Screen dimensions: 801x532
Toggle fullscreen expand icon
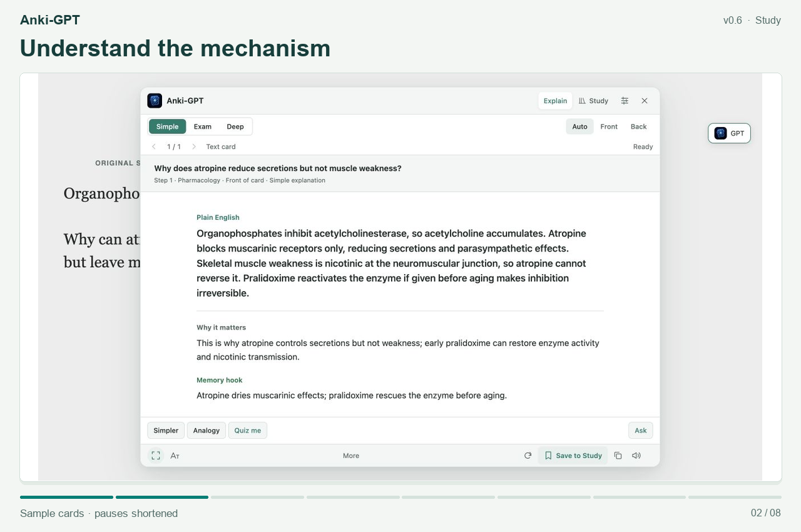click(x=156, y=456)
